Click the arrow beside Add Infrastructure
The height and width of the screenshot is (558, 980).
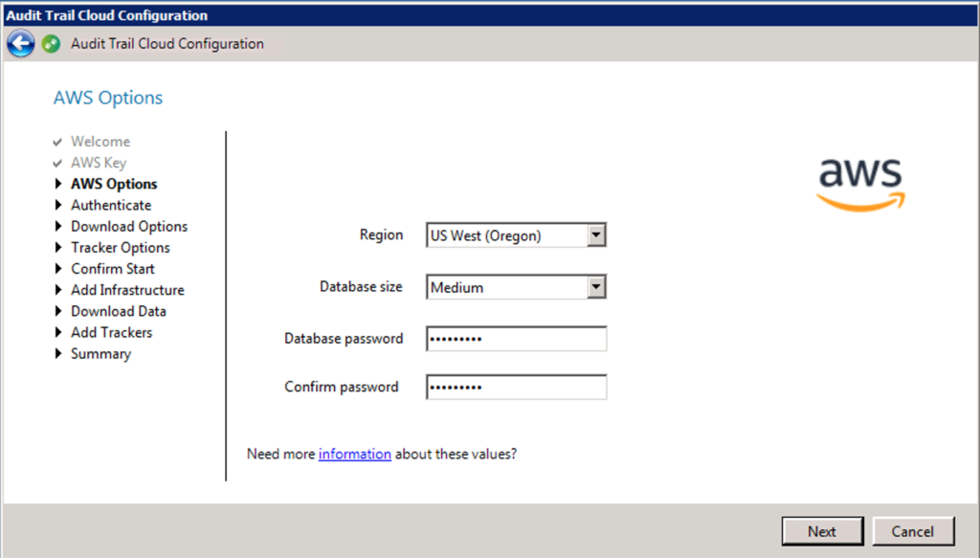58,290
